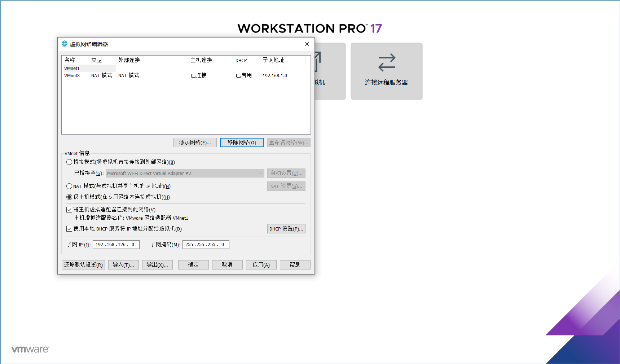Screen dimensions: 620x364
Task: Click the 类型 column header
Action: point(102,60)
